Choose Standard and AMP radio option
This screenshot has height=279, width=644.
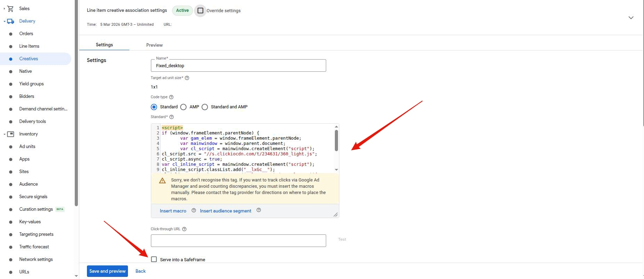(205, 107)
